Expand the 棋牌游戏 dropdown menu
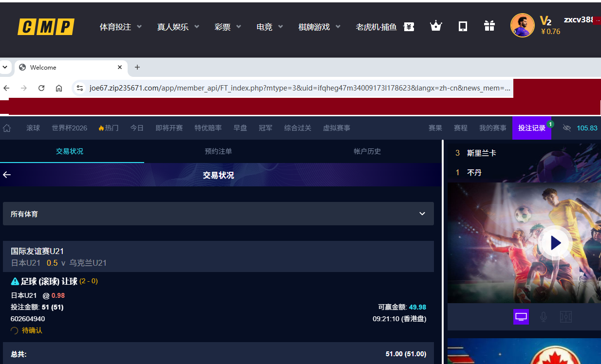Viewport: 601px width, 364px height. pyautogui.click(x=319, y=27)
